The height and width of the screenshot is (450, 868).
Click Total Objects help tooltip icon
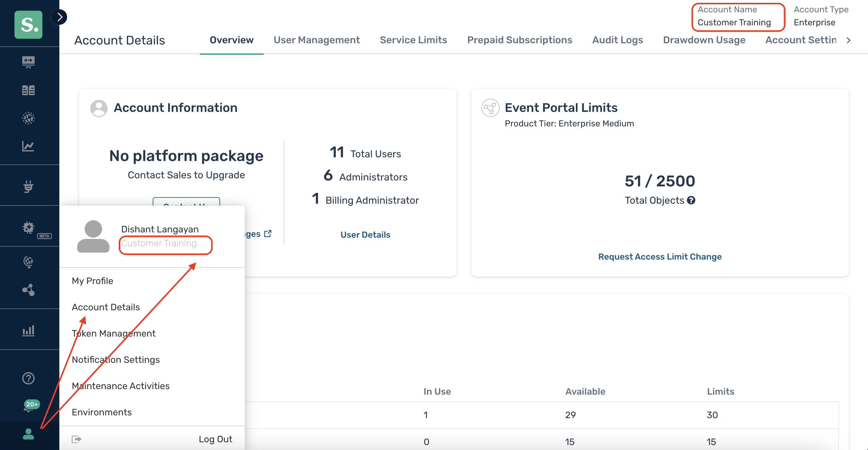coord(691,200)
